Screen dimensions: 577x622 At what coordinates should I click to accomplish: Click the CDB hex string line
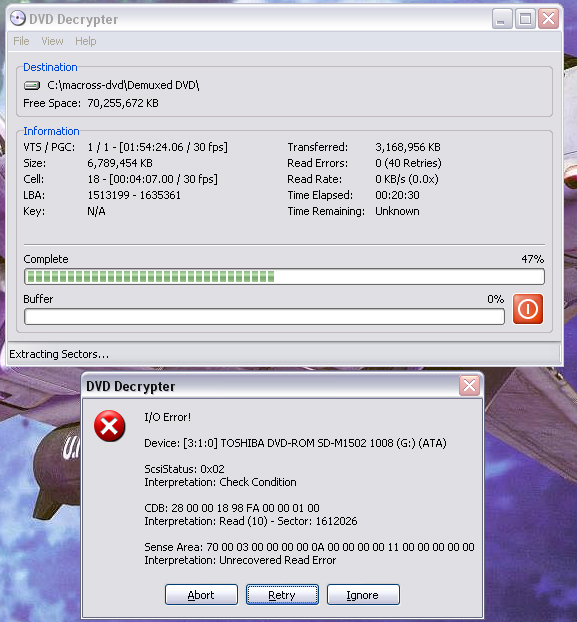232,508
